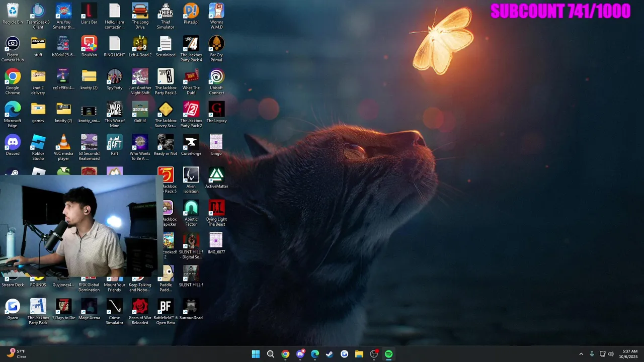Viewport: 644px width, 362px height.
Task: Select the Microsoft Edge desktop shortcut
Action: point(13,114)
